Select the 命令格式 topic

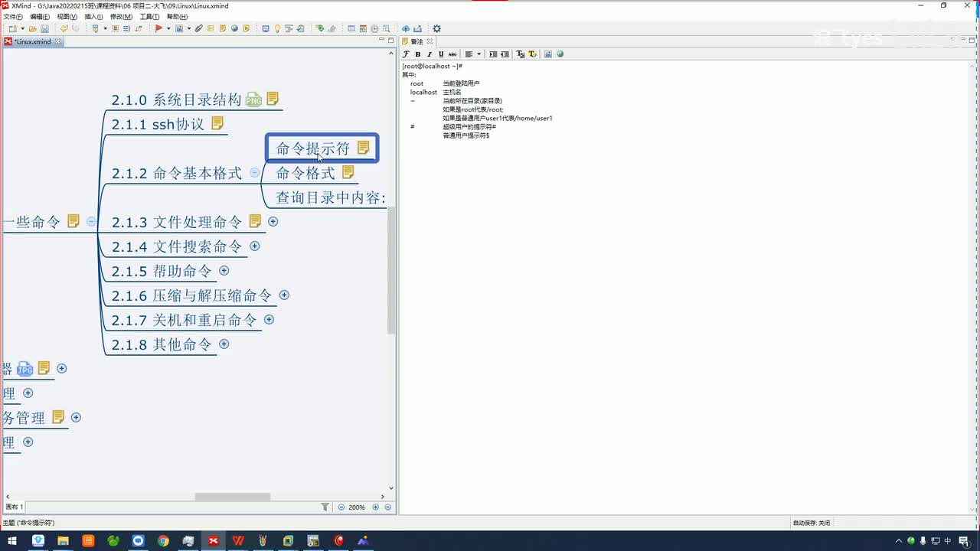tap(305, 173)
